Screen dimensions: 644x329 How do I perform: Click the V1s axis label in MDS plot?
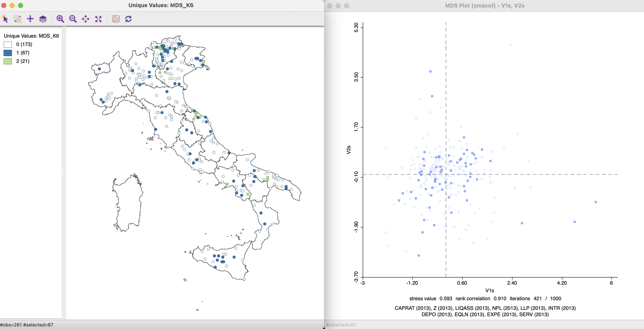pos(489,290)
